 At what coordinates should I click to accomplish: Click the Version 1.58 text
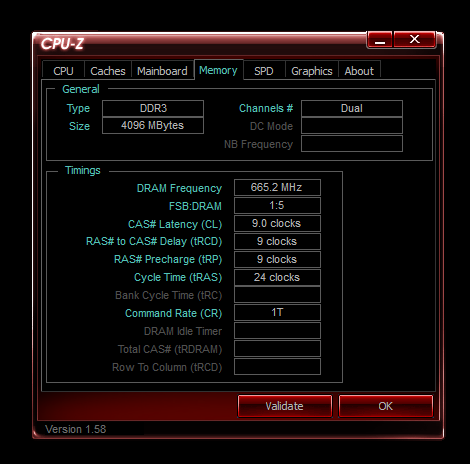point(76,429)
